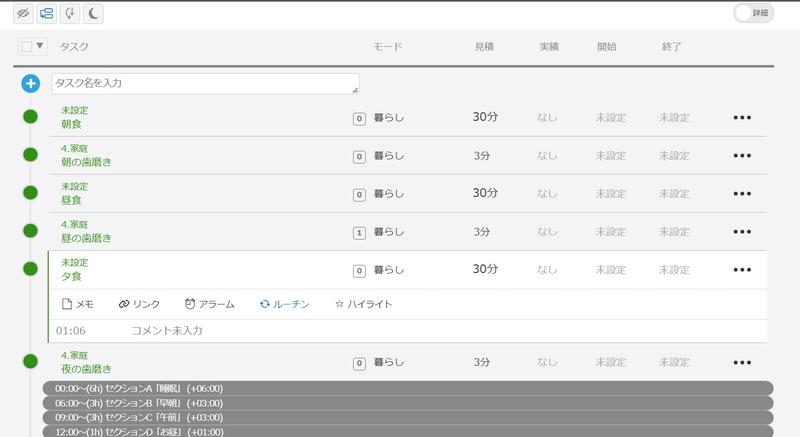Viewport: 800px width, 437px height.
Task: Open the three-dot menu for 昼の歯磨き
Action: click(742, 232)
